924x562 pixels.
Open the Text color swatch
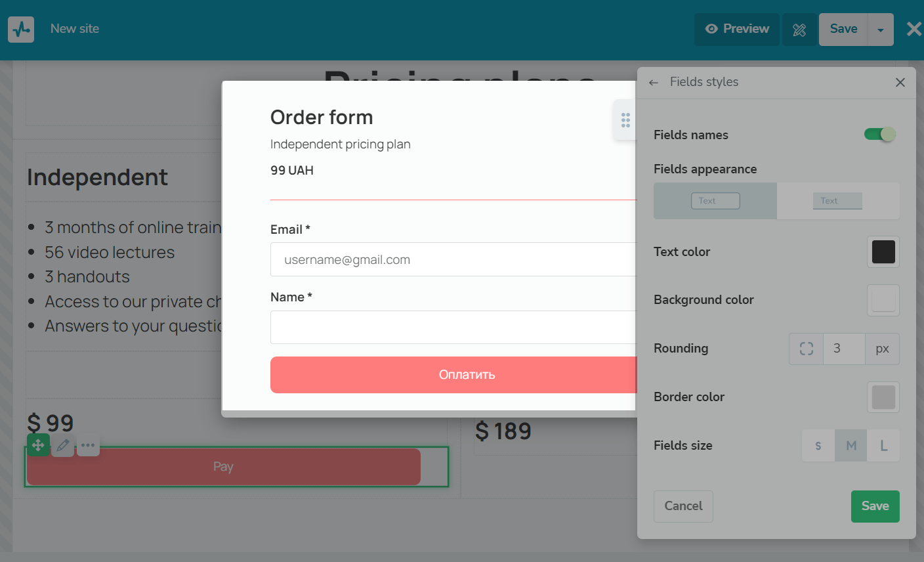pyautogui.click(x=883, y=252)
